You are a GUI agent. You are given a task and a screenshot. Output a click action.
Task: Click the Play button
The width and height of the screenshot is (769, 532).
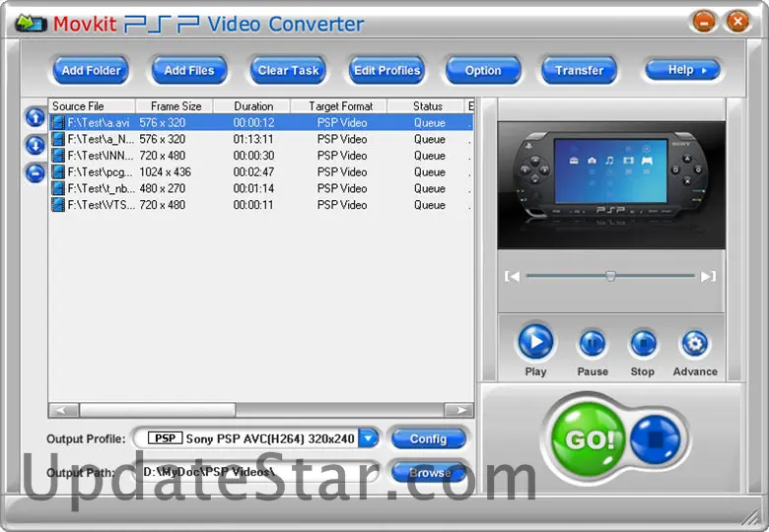[x=535, y=342]
